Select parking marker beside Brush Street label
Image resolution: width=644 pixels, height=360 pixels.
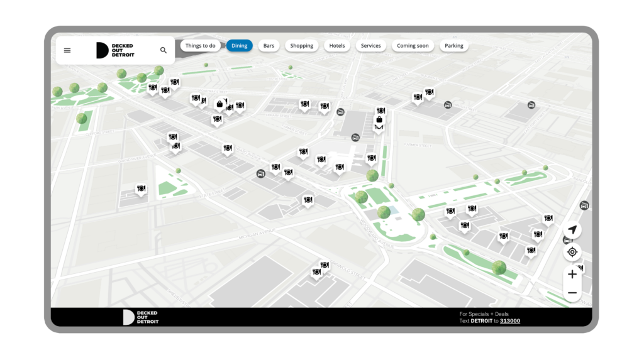click(x=448, y=105)
